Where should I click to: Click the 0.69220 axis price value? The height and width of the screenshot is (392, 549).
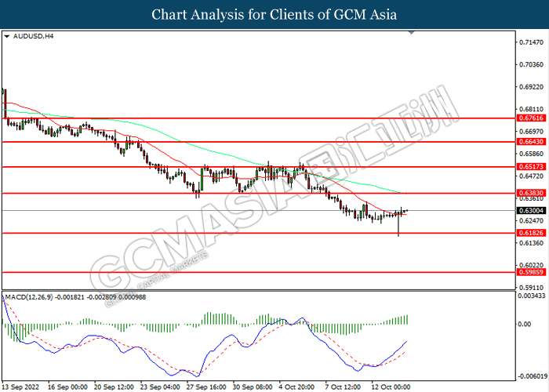coord(531,87)
